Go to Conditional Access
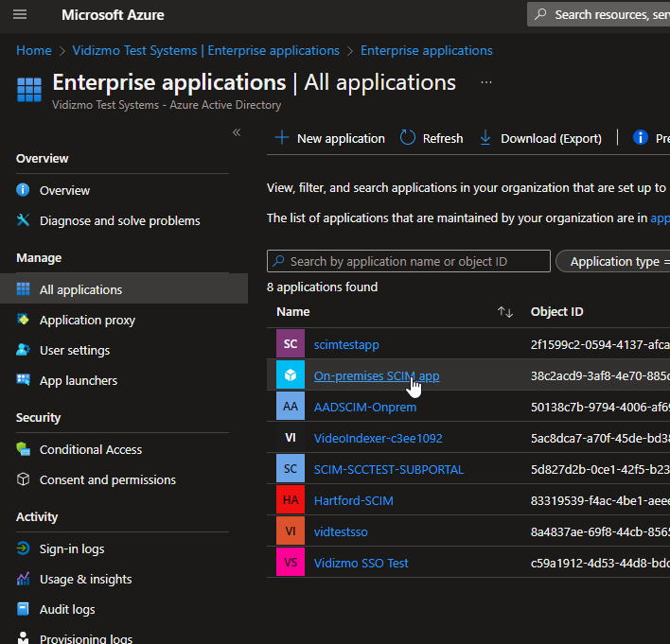 pos(91,449)
